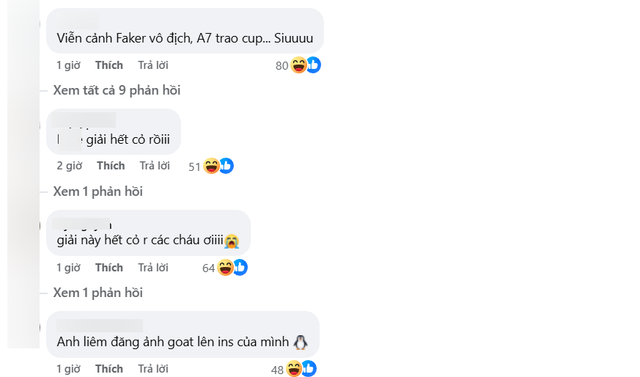Toggle Thích on the 2 giờ comment
The width and height of the screenshot is (640, 377).
111,166
